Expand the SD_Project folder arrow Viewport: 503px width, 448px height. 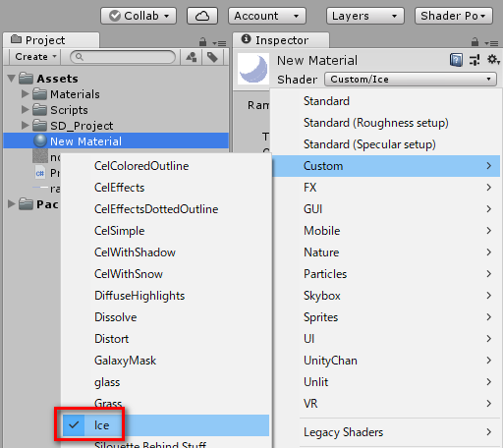tap(26, 126)
